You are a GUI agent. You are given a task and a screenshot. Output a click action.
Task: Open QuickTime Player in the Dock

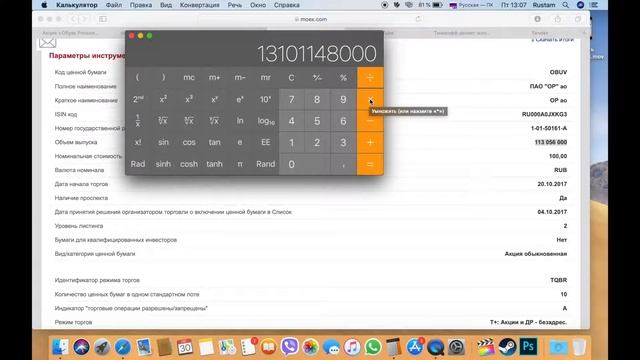[x=436, y=347]
